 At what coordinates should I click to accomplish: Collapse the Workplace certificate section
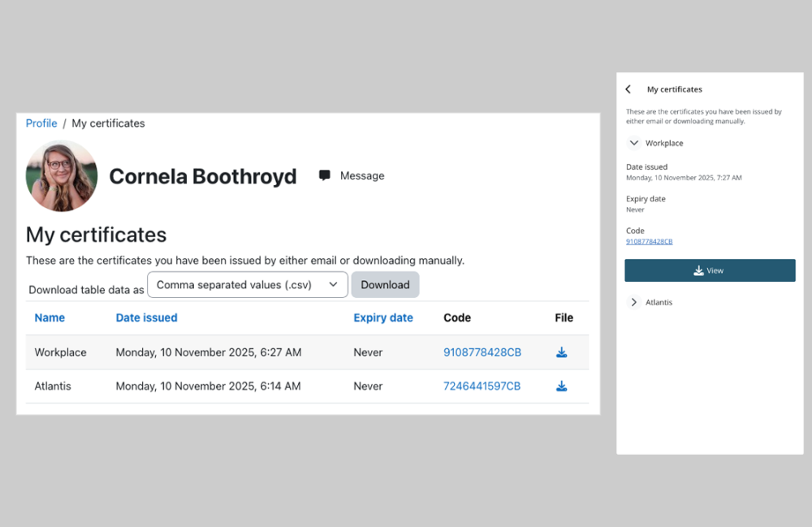point(634,143)
